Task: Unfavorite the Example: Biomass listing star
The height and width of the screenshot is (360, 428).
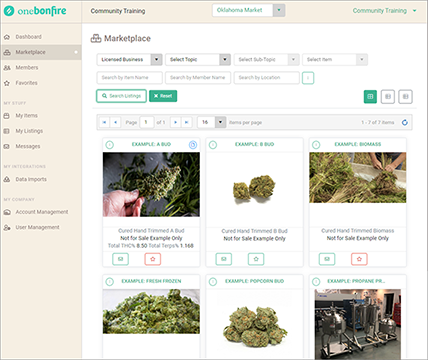Action: tap(359, 259)
